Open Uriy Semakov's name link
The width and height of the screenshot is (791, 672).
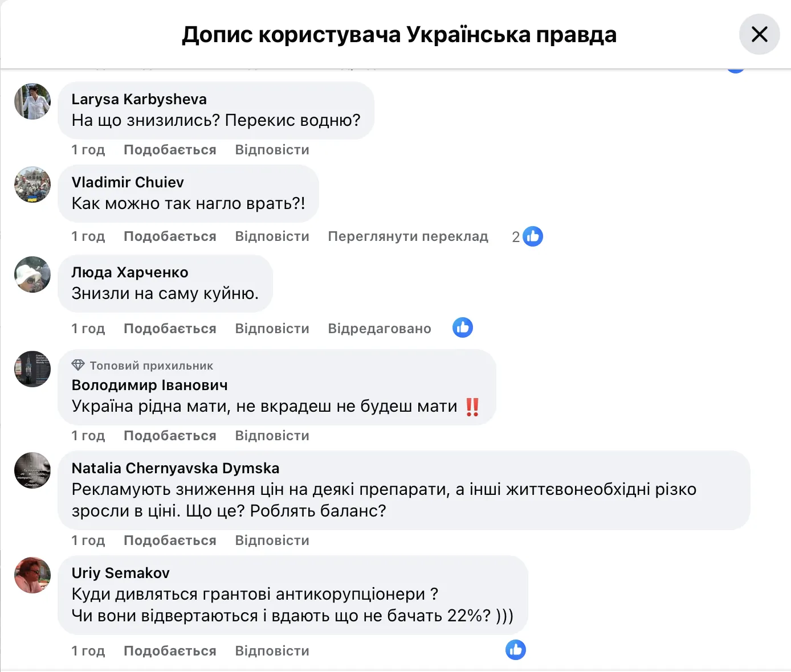(x=121, y=573)
